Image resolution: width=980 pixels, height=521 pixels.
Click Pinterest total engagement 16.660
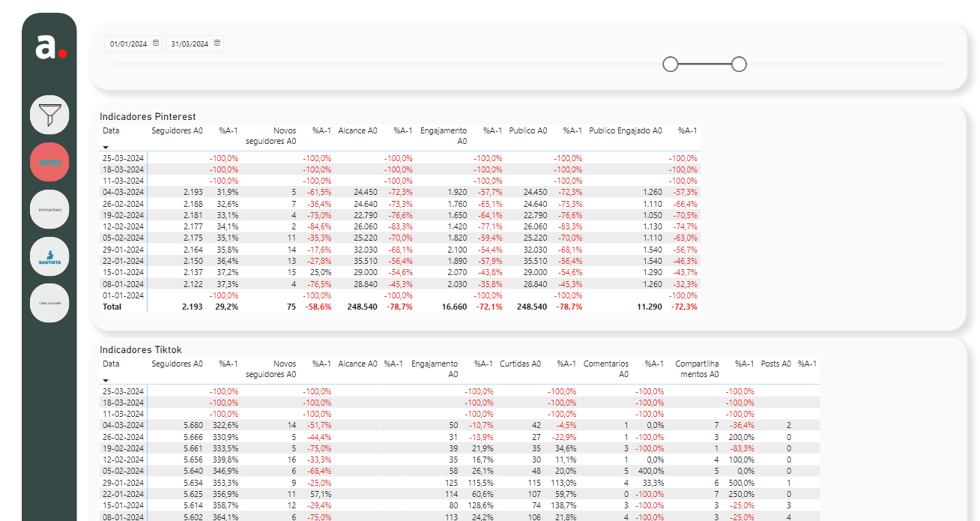(x=454, y=307)
